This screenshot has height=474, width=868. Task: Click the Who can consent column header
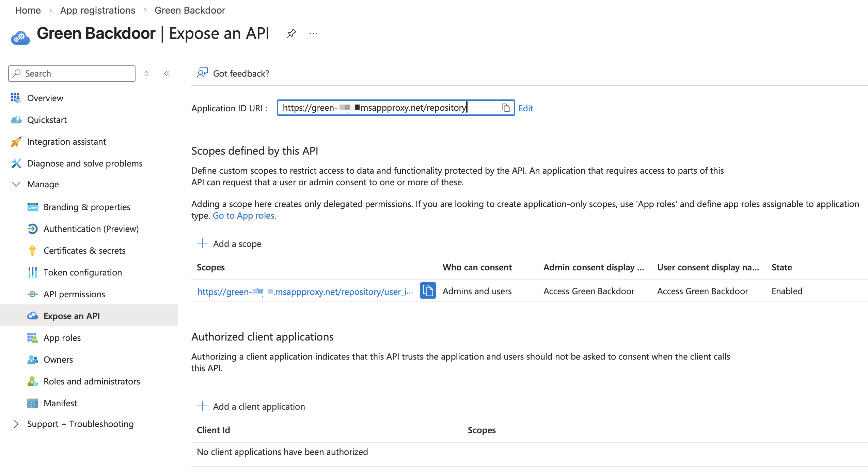(x=477, y=267)
